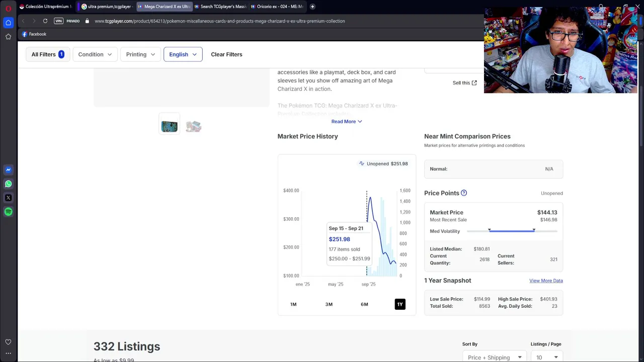Viewport: 644px width, 362px height.
Task: Click the $251.98 tooltip price
Action: point(340,239)
